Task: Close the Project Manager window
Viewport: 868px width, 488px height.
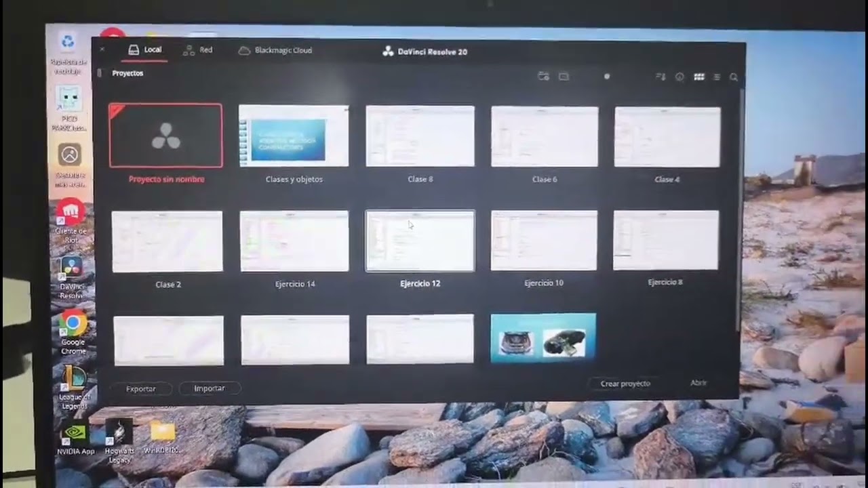Action: click(x=102, y=49)
